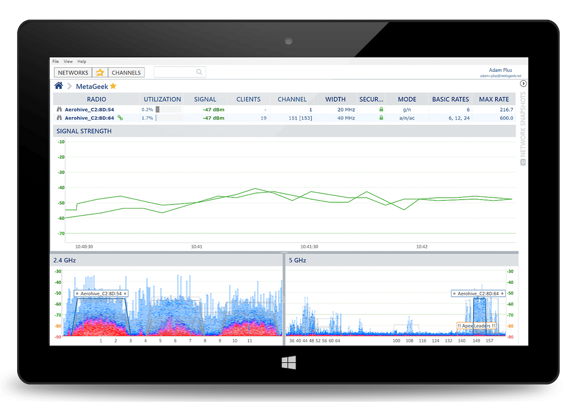The height and width of the screenshot is (402, 574).
Task: Sort by the BASIC RATES column header
Action: 450,99
